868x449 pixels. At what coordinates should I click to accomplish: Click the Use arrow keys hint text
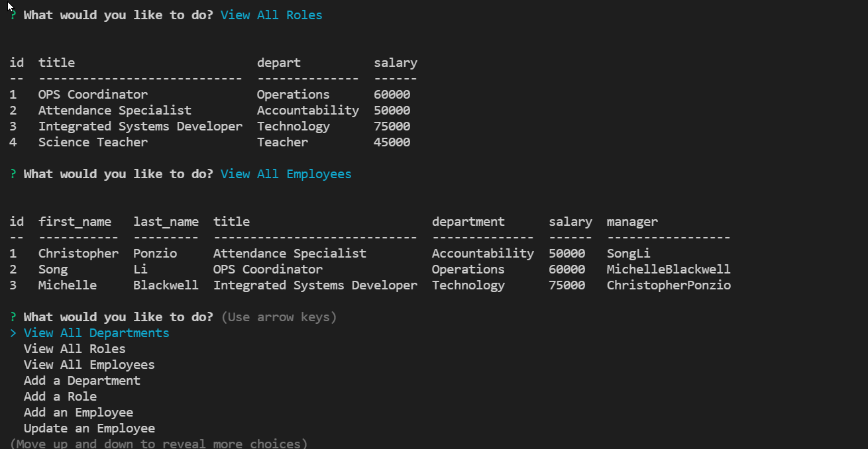point(279,317)
